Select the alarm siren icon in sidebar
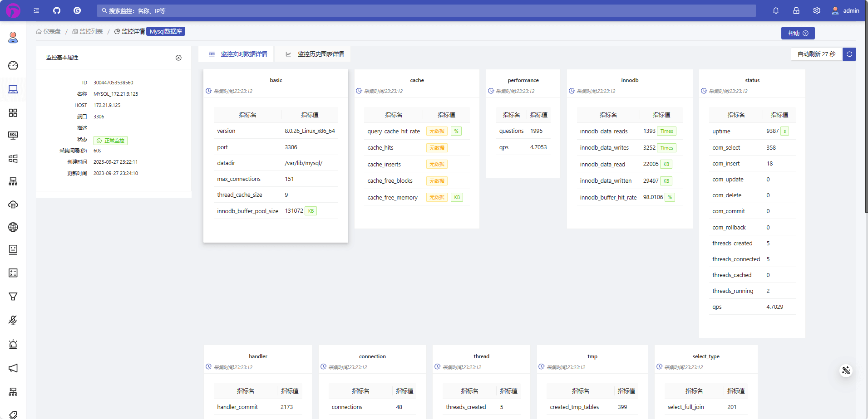This screenshot has height=419, width=868. point(13,344)
